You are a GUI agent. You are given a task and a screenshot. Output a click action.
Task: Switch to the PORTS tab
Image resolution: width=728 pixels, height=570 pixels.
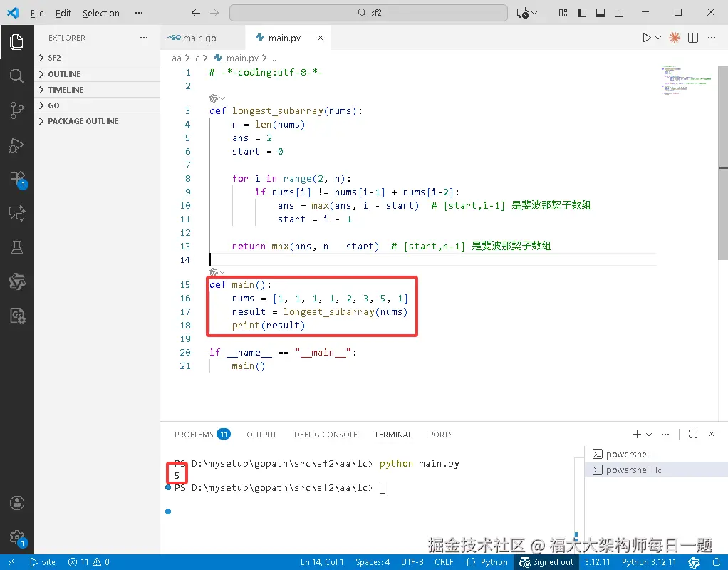coord(441,435)
